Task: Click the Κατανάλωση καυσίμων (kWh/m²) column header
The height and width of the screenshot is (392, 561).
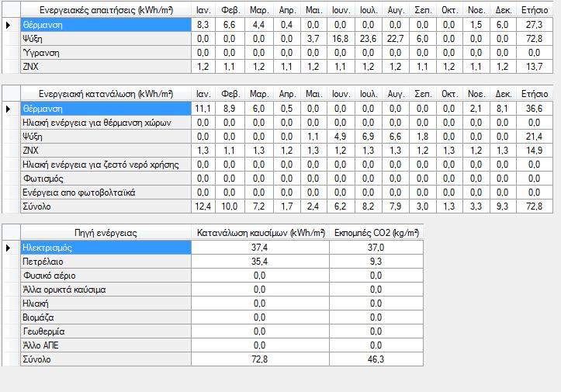Action: pyautogui.click(x=261, y=233)
